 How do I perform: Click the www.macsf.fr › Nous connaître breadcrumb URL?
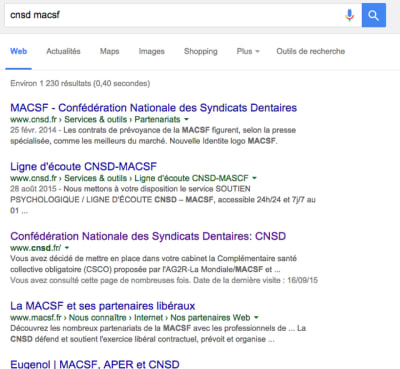coord(130,317)
